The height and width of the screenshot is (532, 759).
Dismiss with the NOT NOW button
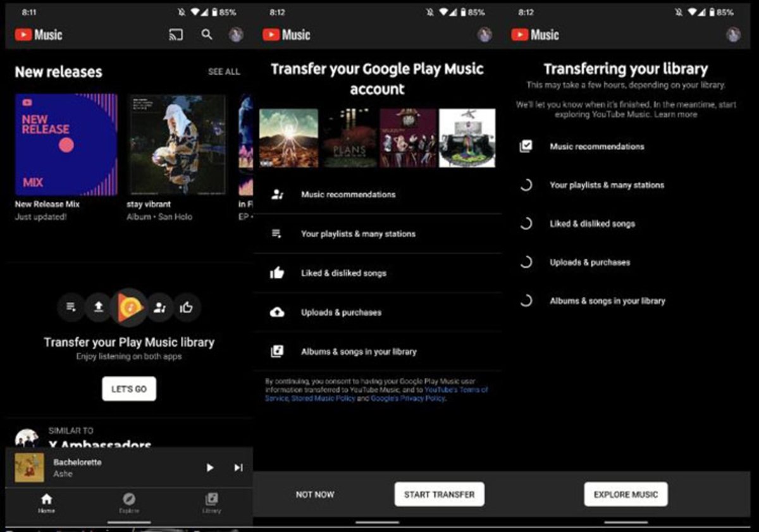[x=315, y=495]
